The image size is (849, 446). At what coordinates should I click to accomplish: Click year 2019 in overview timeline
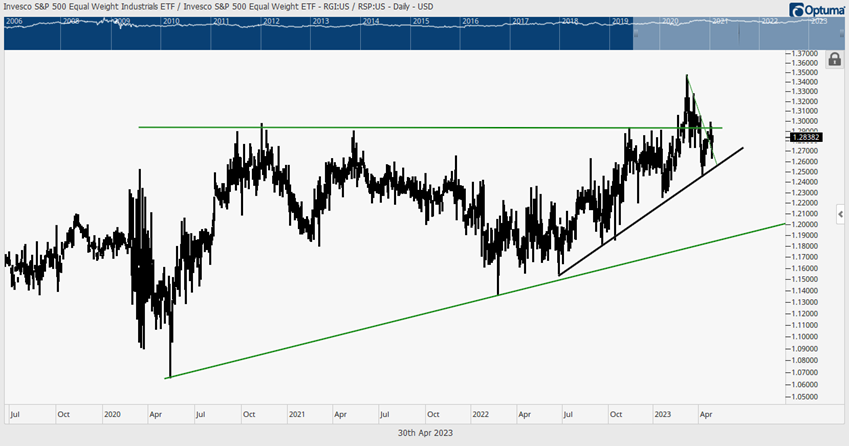(620, 21)
